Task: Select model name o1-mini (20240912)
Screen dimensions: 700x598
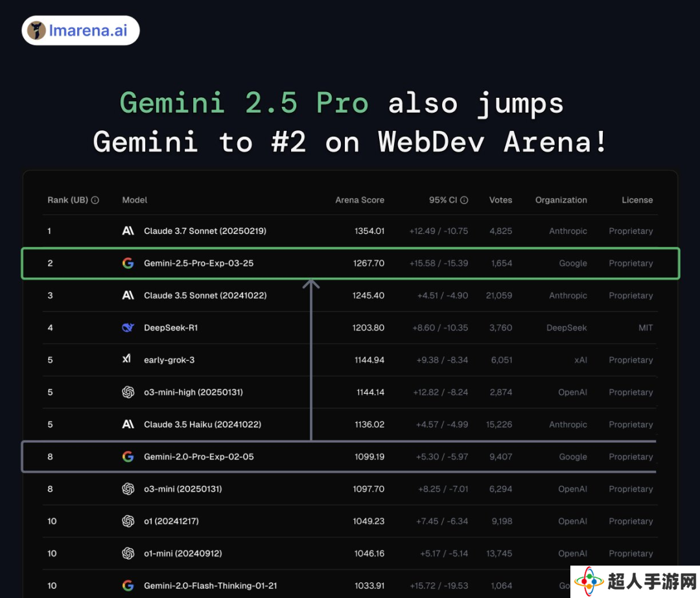Action: pyautogui.click(x=183, y=553)
